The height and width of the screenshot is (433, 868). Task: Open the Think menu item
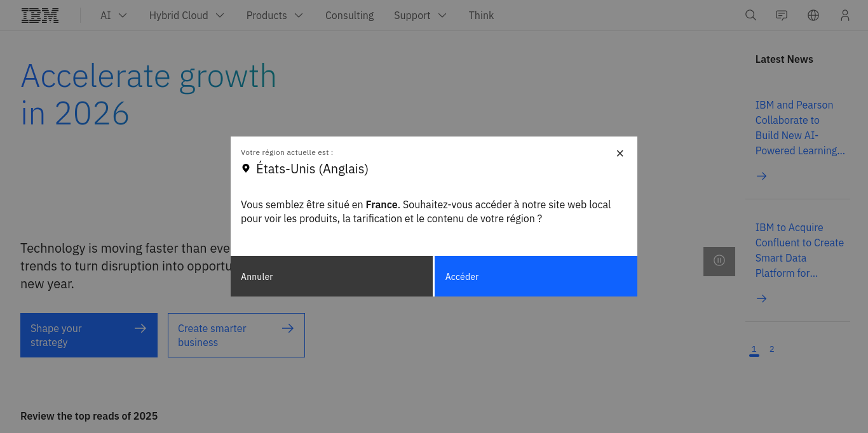(x=481, y=15)
